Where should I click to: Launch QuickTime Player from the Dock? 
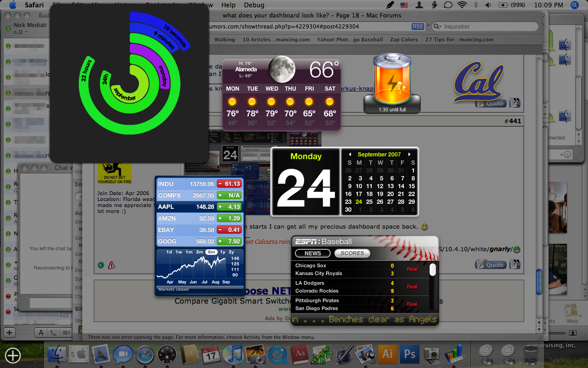tap(277, 354)
